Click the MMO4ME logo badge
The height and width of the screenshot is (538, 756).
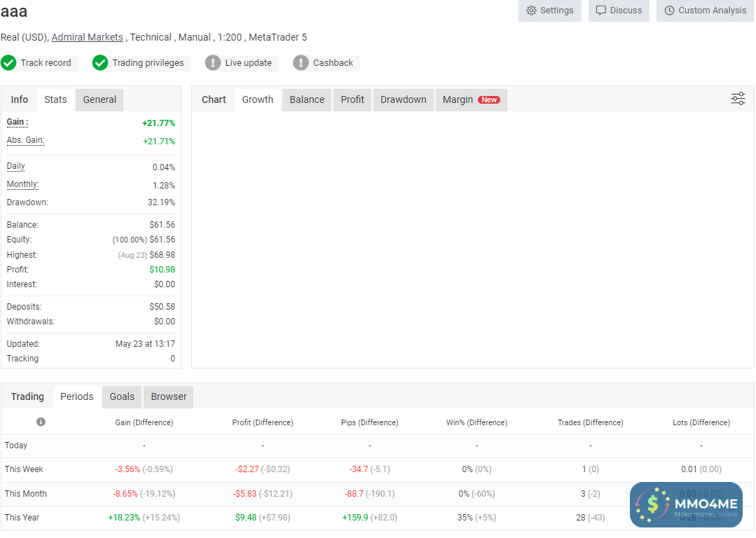tap(686, 504)
